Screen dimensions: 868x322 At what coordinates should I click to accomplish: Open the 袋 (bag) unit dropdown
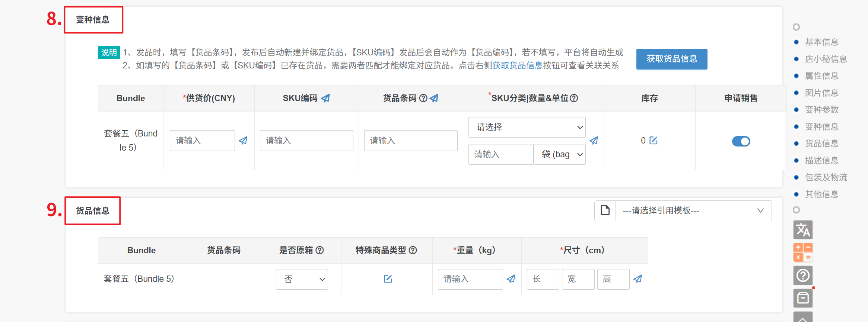click(559, 154)
